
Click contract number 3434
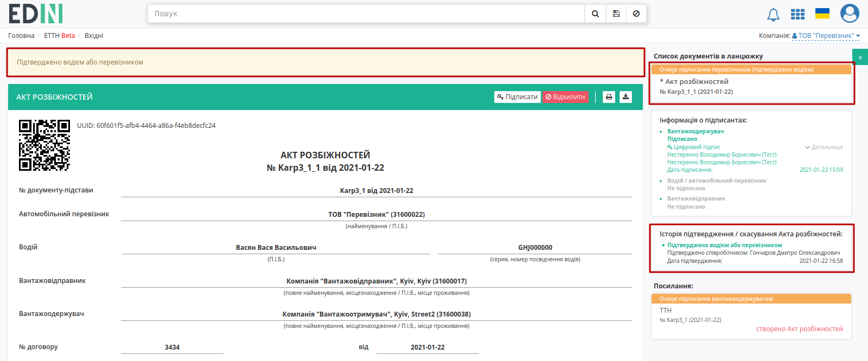pyautogui.click(x=172, y=347)
